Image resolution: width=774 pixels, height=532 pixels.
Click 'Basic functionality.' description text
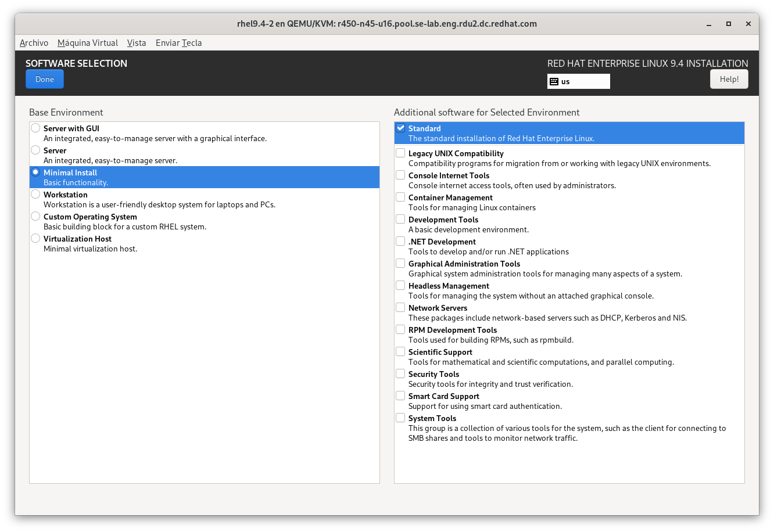click(x=76, y=182)
